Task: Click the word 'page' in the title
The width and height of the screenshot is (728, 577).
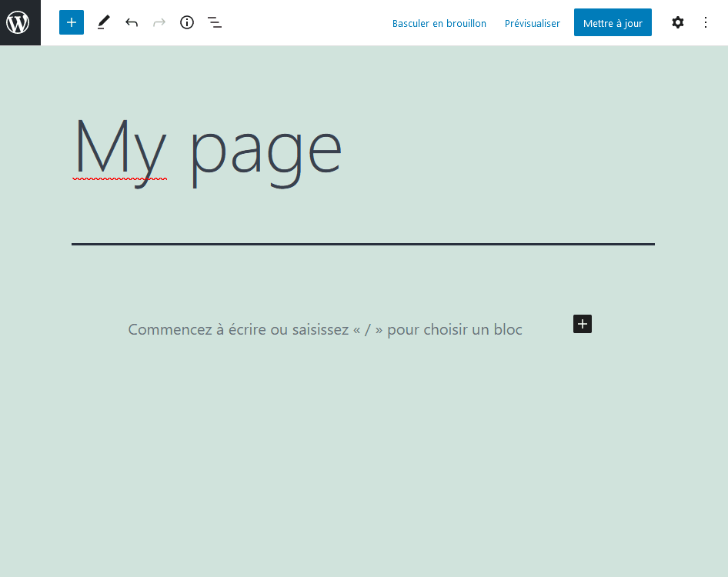Action: coord(265,150)
